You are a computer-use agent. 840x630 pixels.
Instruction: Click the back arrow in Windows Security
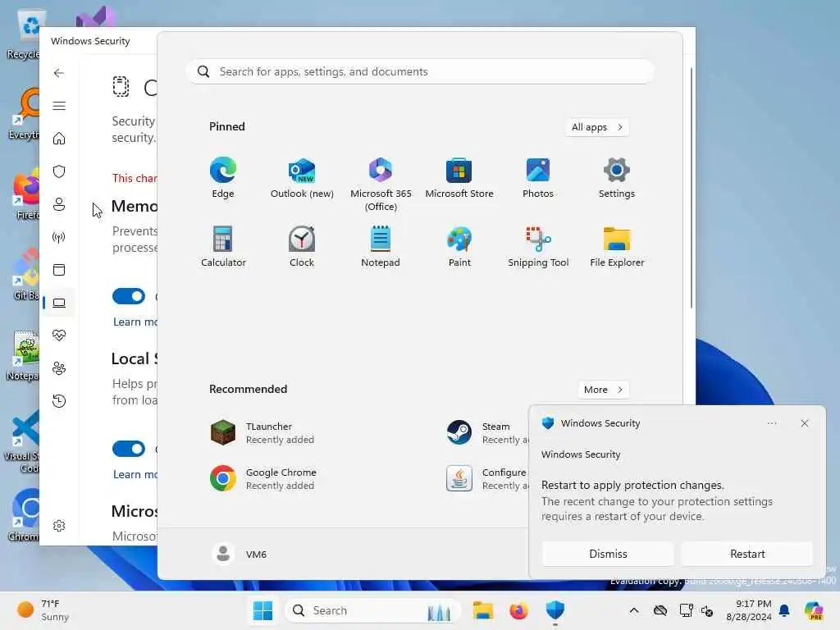[x=59, y=73]
